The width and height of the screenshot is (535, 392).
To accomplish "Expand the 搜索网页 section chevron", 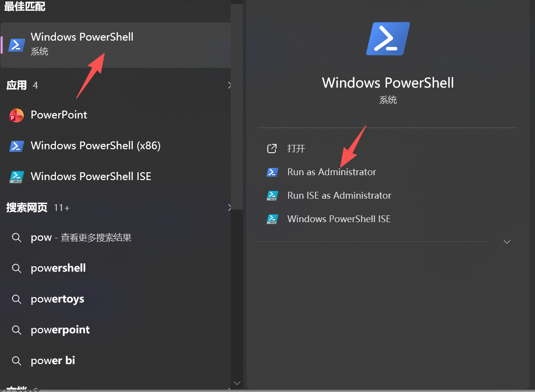I will [x=230, y=208].
